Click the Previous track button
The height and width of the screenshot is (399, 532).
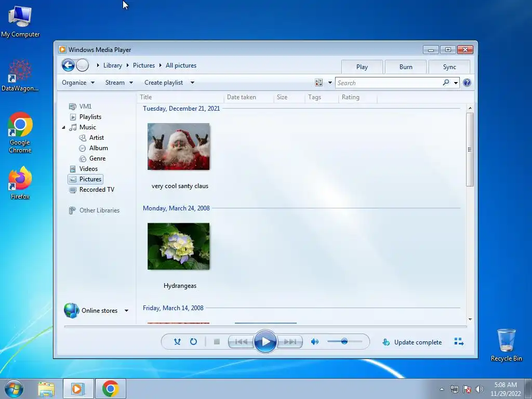pyautogui.click(x=241, y=342)
